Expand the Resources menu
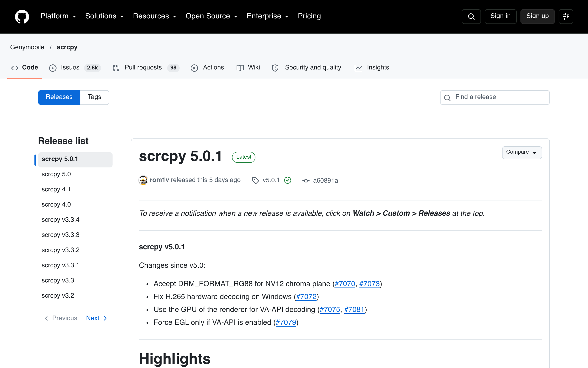 [x=155, y=16]
